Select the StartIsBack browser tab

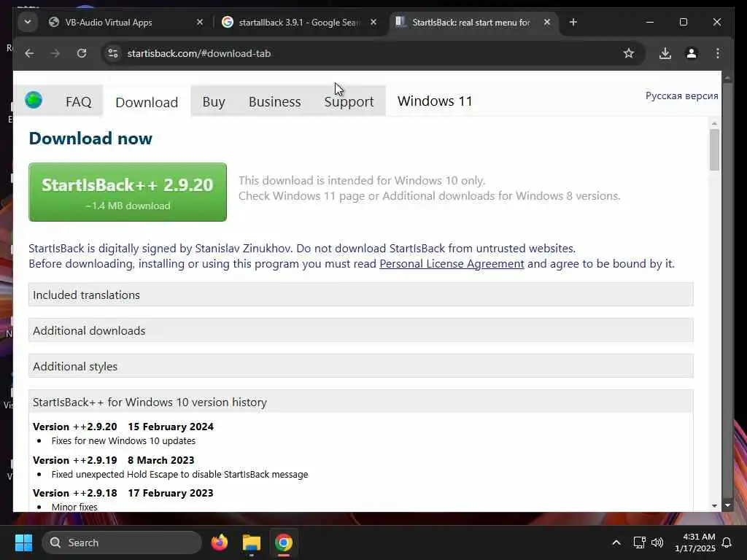(x=469, y=22)
